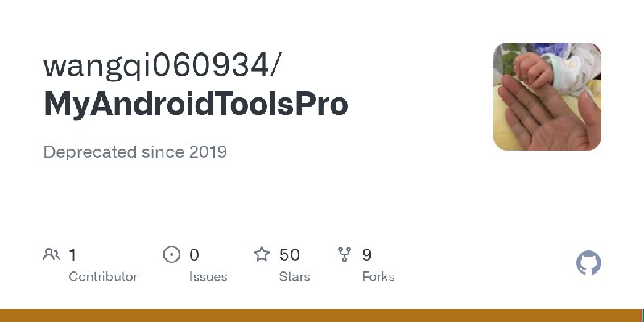
Task: Click the fork count 9
Action: (367, 255)
